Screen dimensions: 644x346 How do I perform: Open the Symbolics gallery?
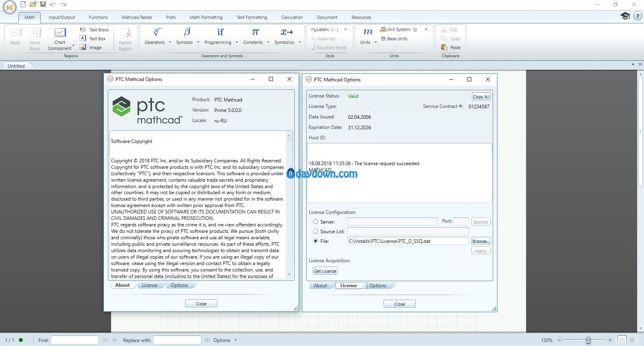(287, 36)
